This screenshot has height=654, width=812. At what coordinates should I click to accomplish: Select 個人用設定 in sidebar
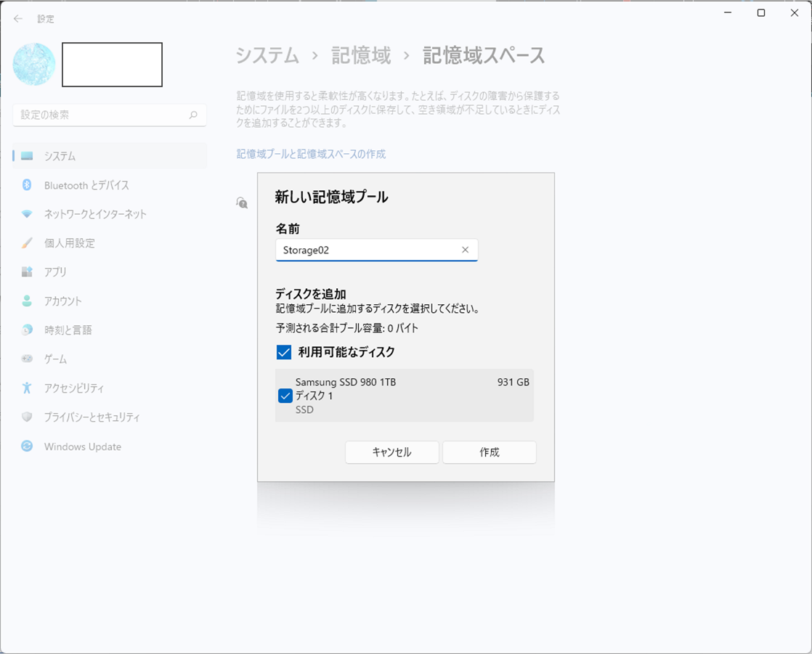pos(69,243)
